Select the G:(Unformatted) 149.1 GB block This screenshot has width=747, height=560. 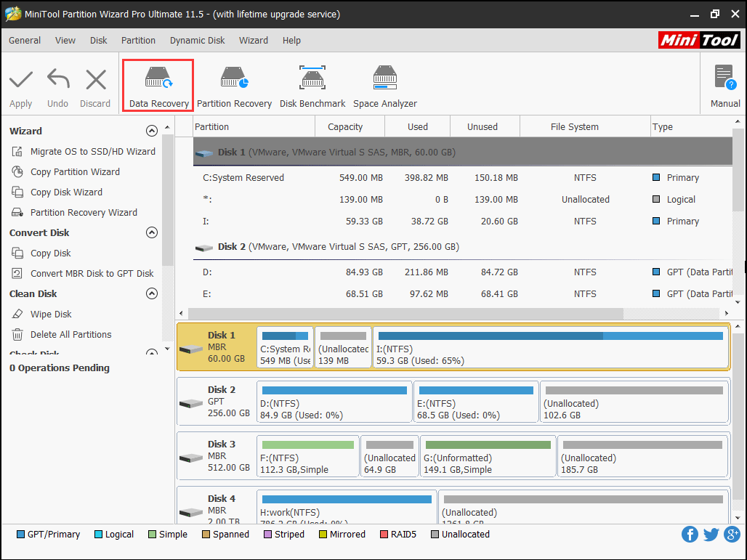(x=488, y=456)
